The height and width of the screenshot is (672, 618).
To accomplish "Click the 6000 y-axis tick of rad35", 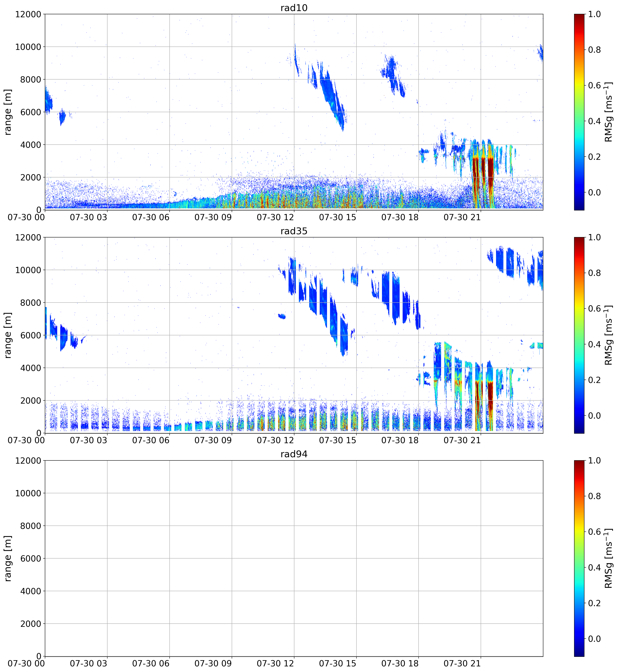I will [x=31, y=335].
